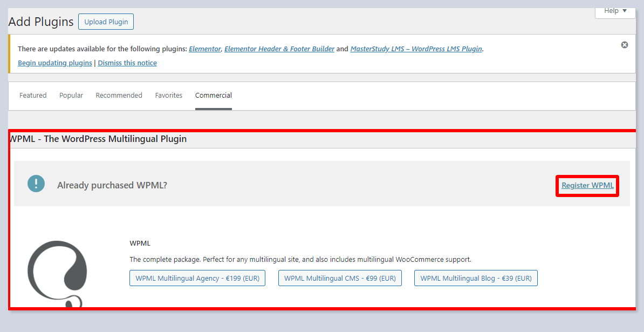Choose WPML Multilingual CMS €99 option
Screen dimensions: 644x332
tap(340, 279)
